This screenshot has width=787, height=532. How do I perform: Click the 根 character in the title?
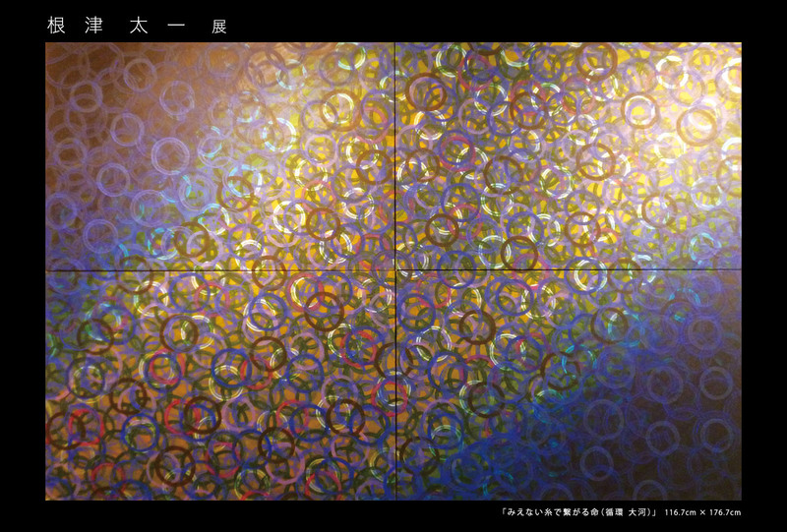click(56, 26)
